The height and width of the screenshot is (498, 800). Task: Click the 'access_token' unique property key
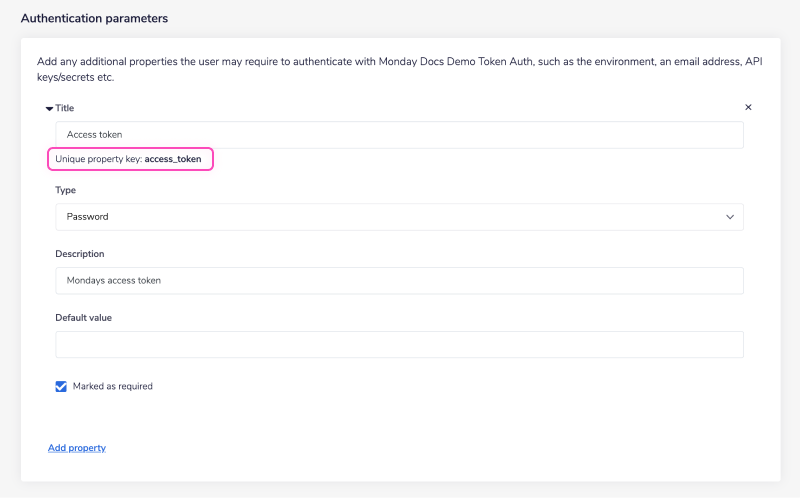tap(173, 160)
